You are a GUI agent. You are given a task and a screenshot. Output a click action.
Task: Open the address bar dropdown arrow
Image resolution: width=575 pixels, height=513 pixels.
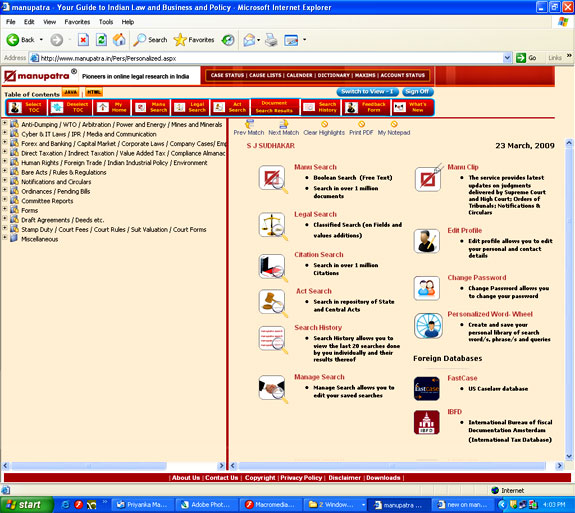[x=507, y=58]
